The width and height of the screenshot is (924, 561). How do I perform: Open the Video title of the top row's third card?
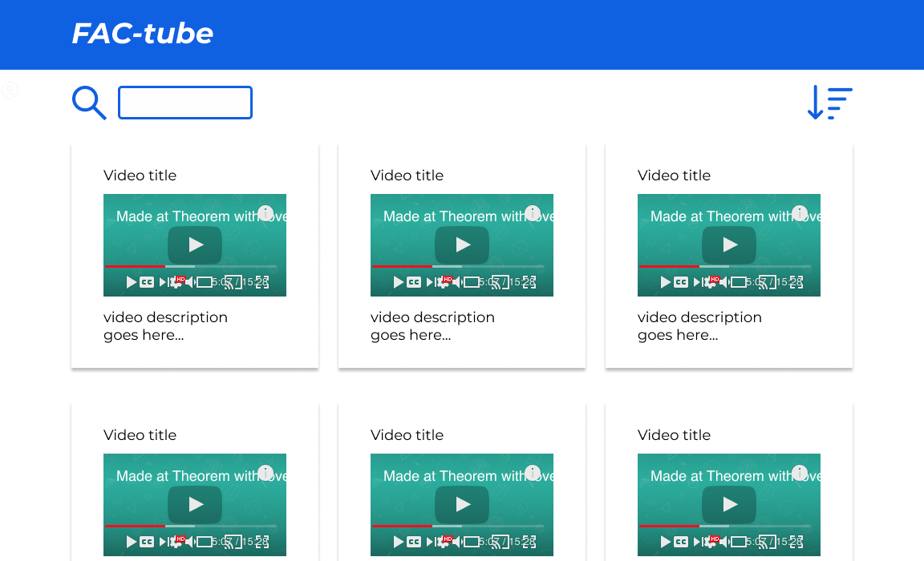(674, 176)
